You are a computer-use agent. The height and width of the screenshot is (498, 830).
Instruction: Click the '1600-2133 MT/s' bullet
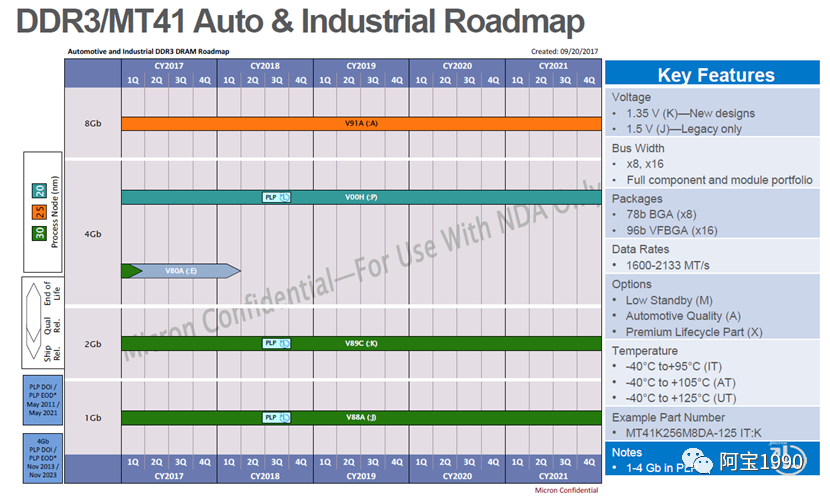point(667,266)
